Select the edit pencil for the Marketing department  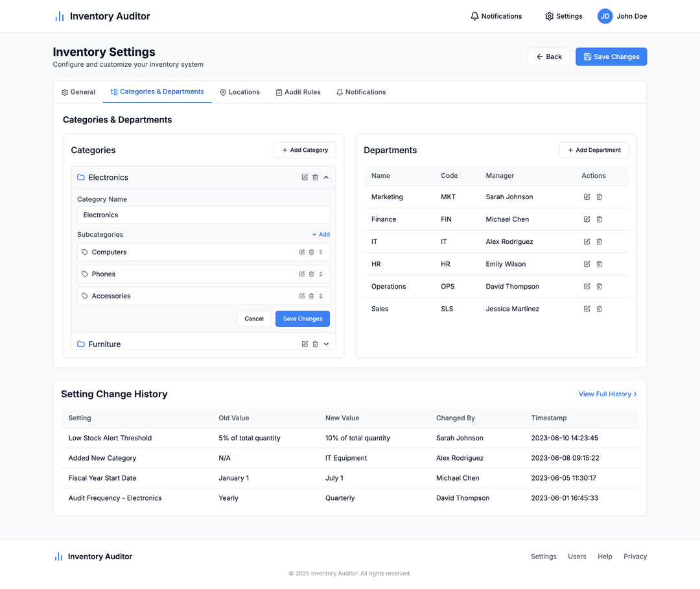point(587,197)
